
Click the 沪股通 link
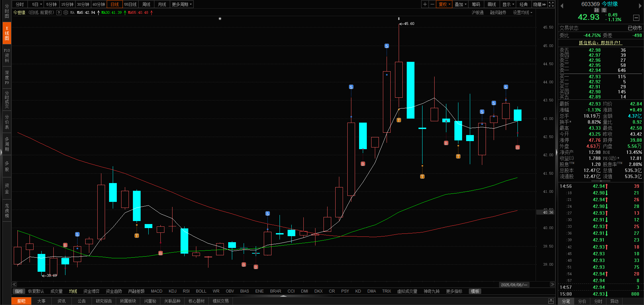[478, 12]
